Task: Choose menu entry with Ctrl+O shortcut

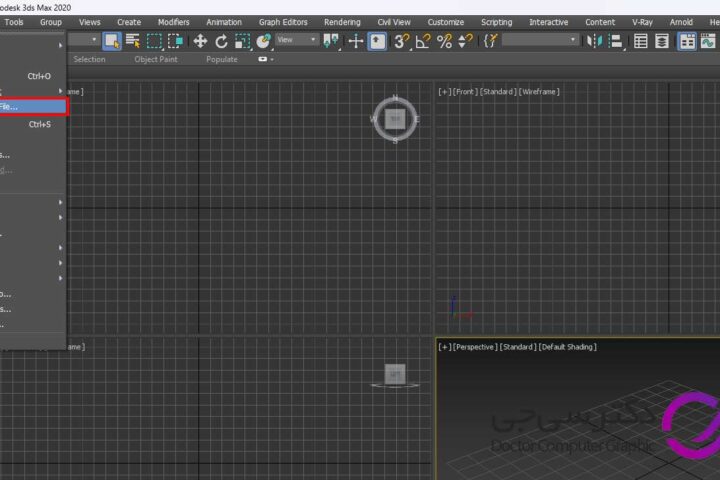Action: [x=33, y=76]
